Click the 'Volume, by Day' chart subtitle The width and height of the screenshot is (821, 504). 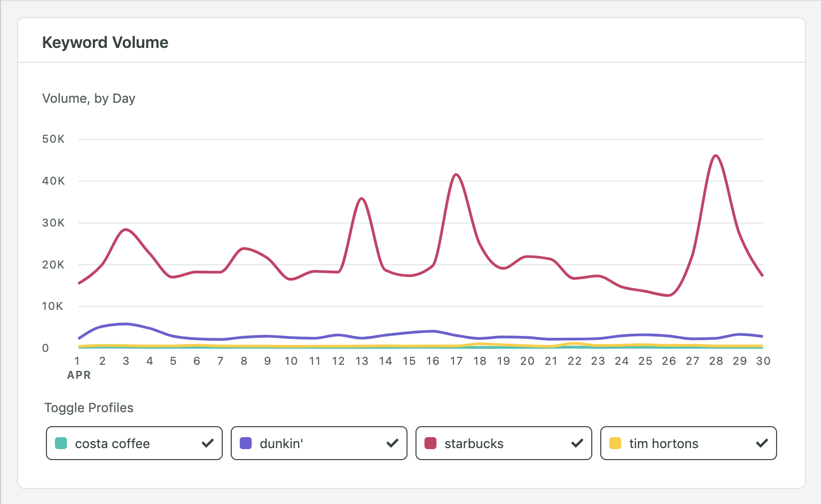coord(89,98)
